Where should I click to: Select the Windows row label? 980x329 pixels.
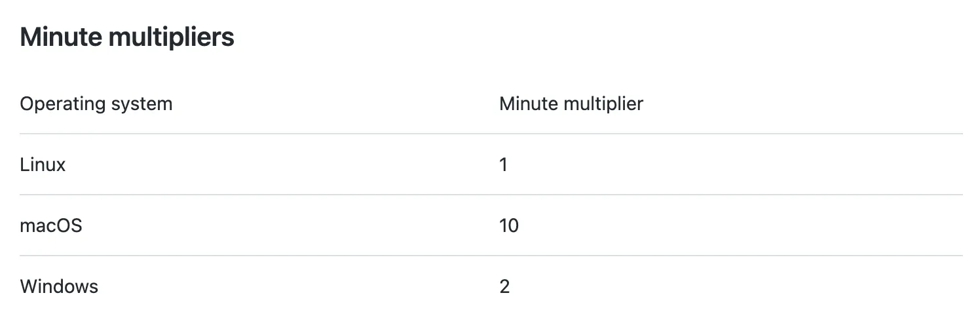point(59,286)
